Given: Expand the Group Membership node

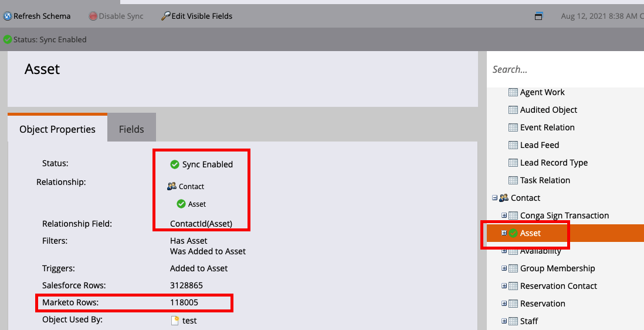Looking at the screenshot, I should pos(504,268).
